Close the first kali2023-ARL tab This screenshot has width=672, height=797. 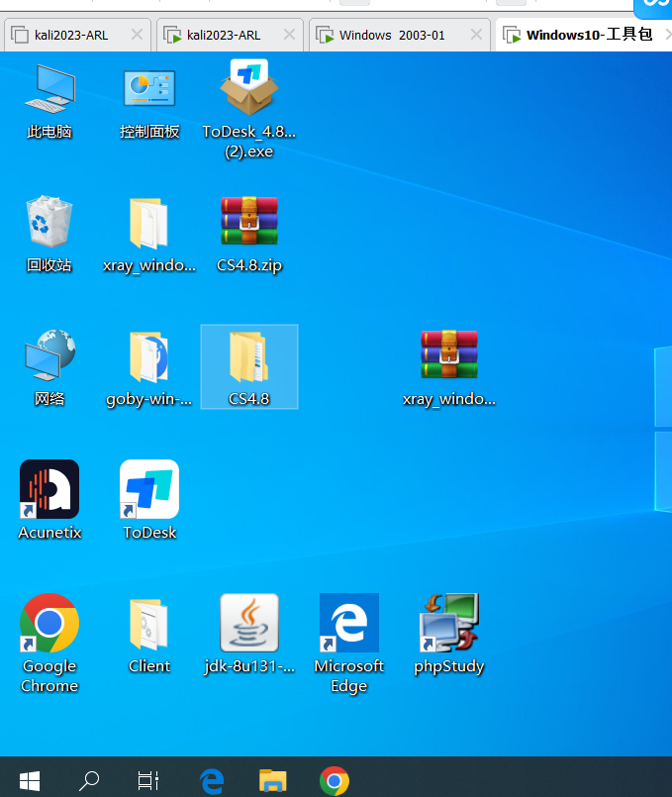click(x=137, y=35)
